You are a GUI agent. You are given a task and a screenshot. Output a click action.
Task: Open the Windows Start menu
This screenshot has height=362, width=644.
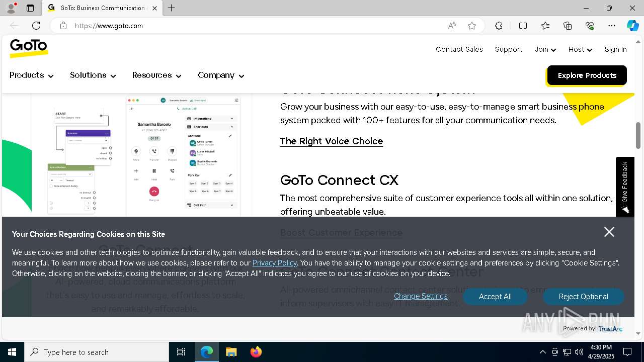[x=12, y=352]
